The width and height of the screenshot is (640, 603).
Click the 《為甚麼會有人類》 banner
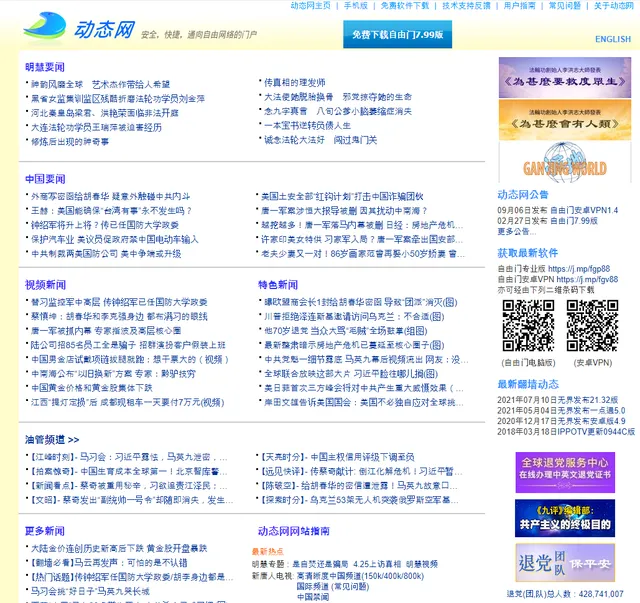pos(564,120)
